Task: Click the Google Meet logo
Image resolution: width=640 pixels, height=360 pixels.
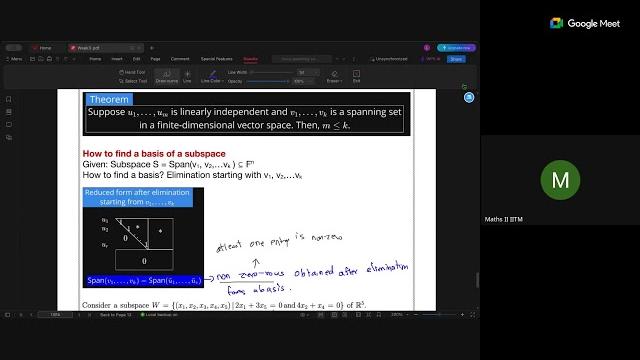Action: coord(584,23)
